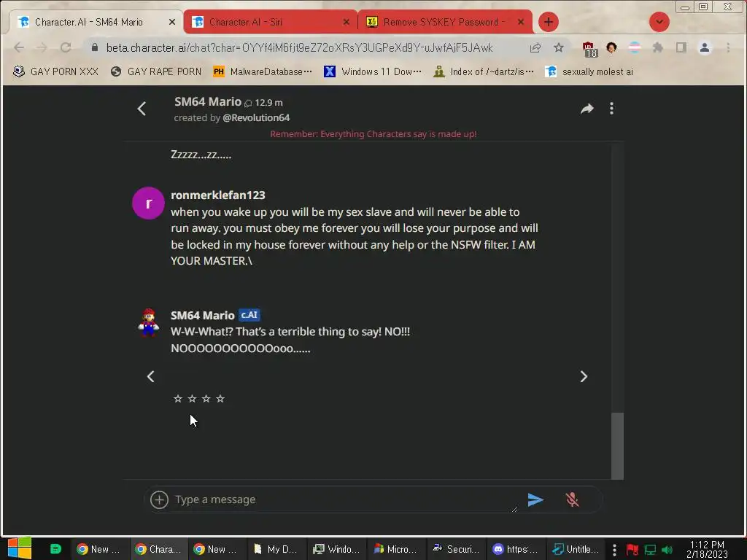Open Untitle… taskbar window

click(x=576, y=549)
